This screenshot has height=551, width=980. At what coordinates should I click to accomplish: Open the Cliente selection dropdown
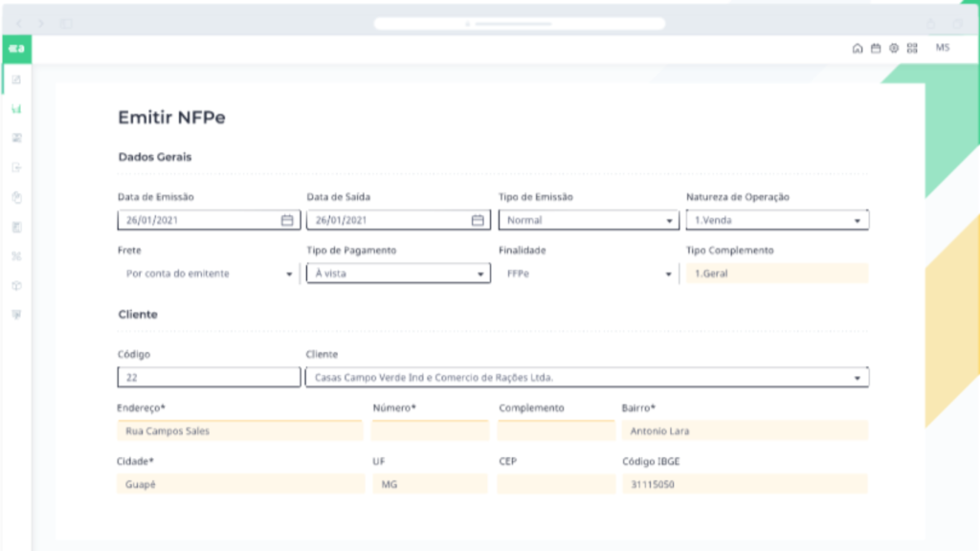857,379
